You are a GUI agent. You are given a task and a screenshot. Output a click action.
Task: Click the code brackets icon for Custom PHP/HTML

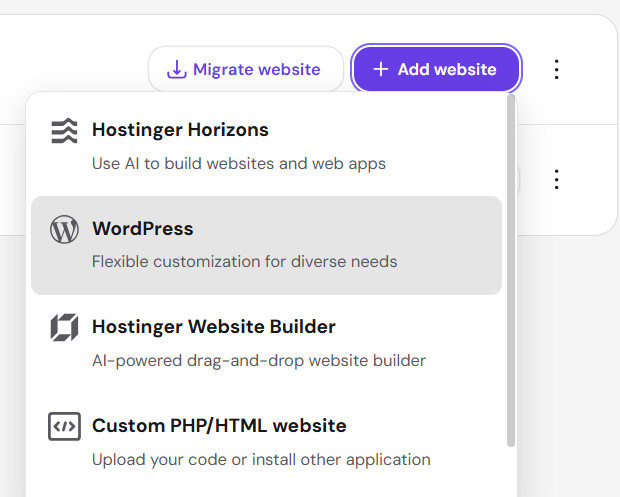[x=64, y=426]
